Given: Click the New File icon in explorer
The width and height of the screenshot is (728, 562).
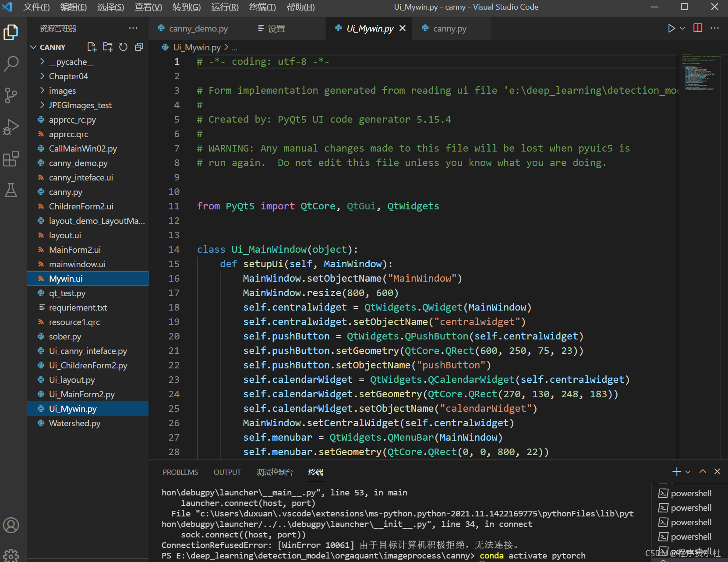Looking at the screenshot, I should click(x=92, y=47).
